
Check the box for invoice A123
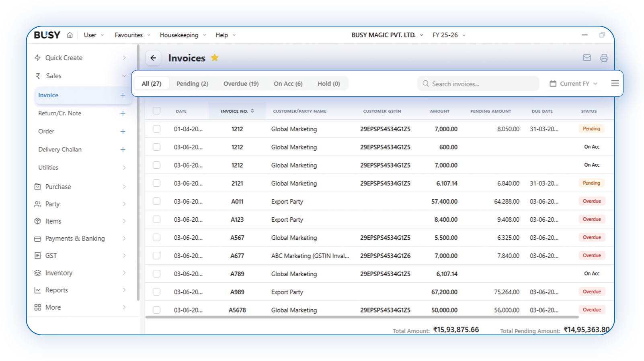157,219
